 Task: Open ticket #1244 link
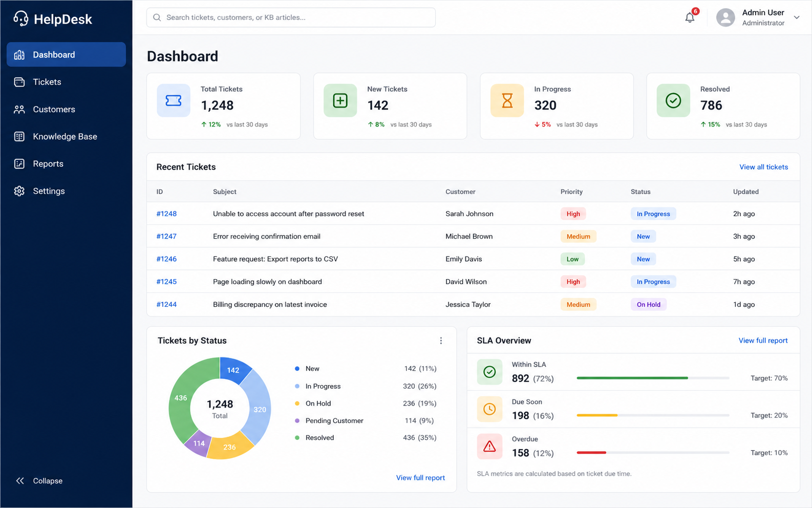pyautogui.click(x=166, y=304)
